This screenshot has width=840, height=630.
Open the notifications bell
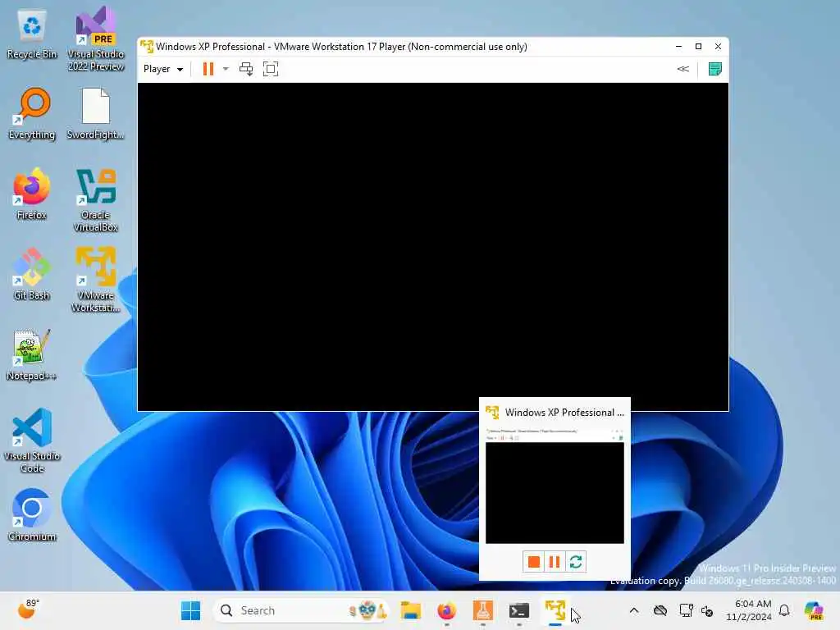784,610
